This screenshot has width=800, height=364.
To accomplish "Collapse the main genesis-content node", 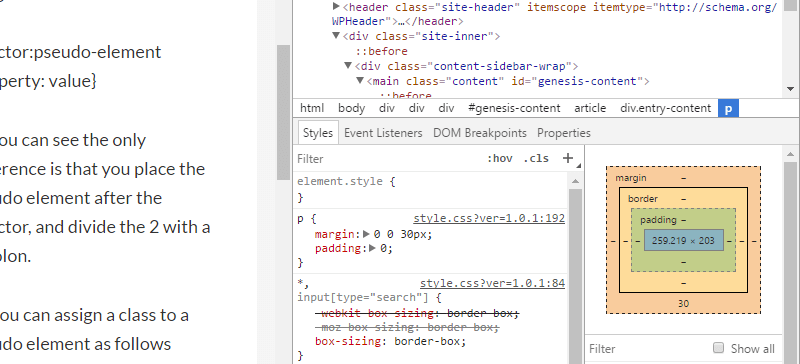I will point(360,81).
